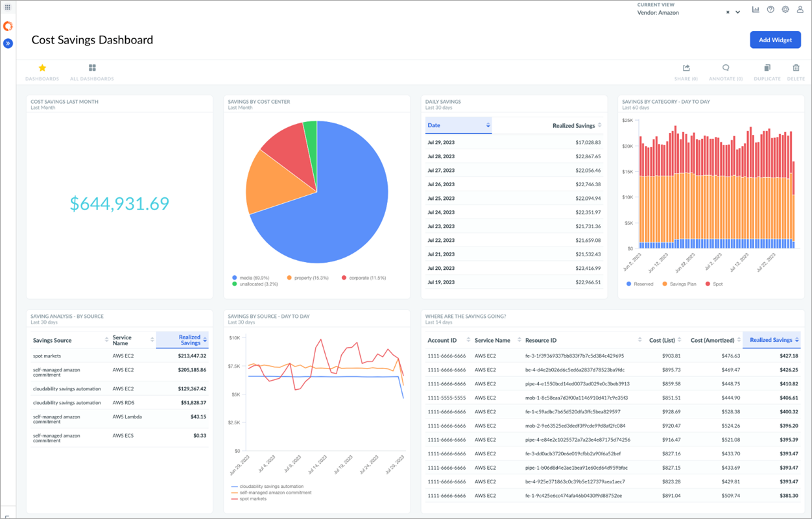Viewport: 812px width, 519px height.
Task: Click the Add Widget button
Action: [775, 40]
